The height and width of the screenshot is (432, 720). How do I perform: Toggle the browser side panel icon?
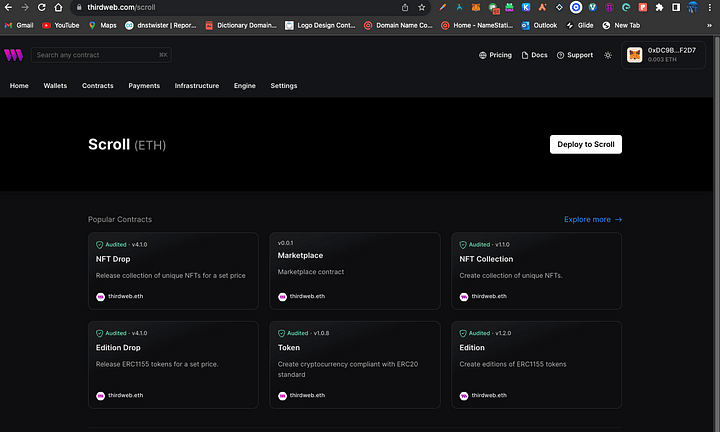click(x=676, y=7)
